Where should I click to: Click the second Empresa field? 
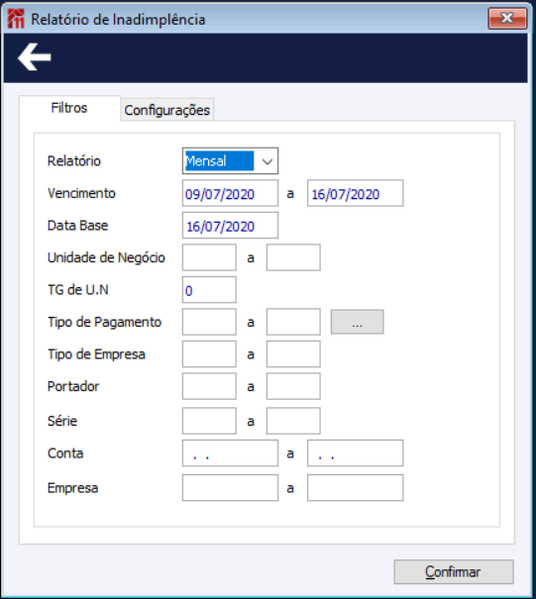point(355,487)
